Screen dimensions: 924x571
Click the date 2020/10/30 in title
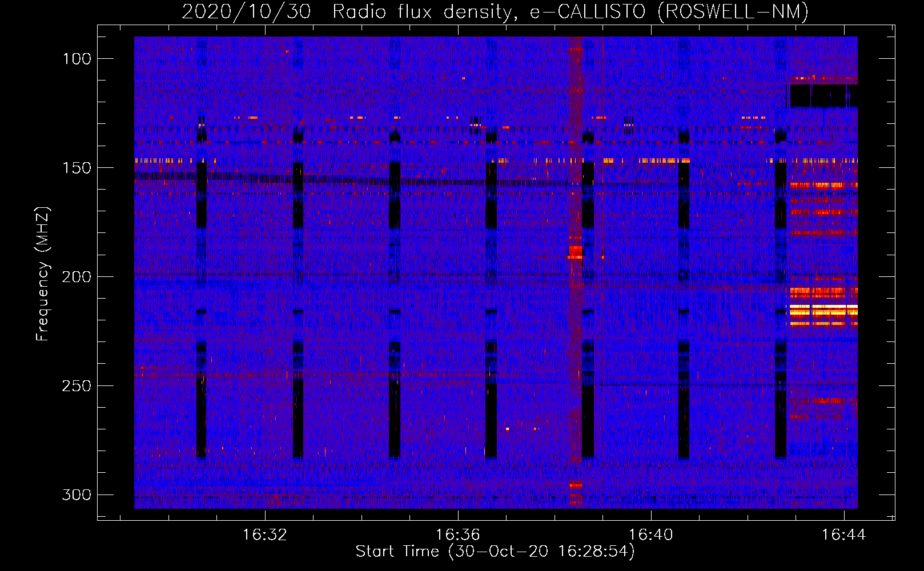click(x=246, y=11)
